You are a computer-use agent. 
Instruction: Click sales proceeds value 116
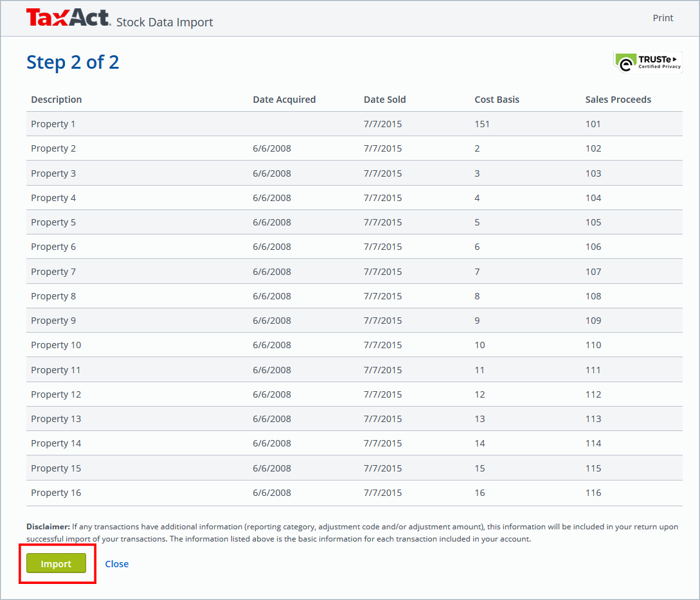593,493
